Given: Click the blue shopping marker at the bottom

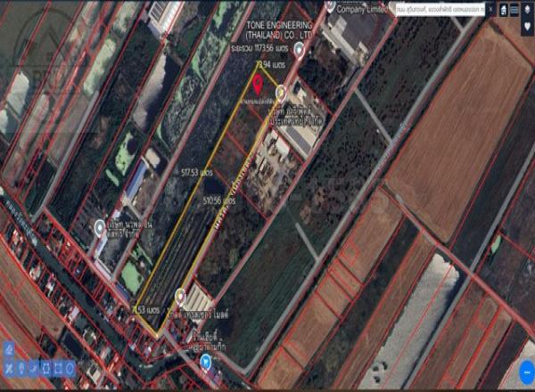Looking at the screenshot, I should coord(207,361).
